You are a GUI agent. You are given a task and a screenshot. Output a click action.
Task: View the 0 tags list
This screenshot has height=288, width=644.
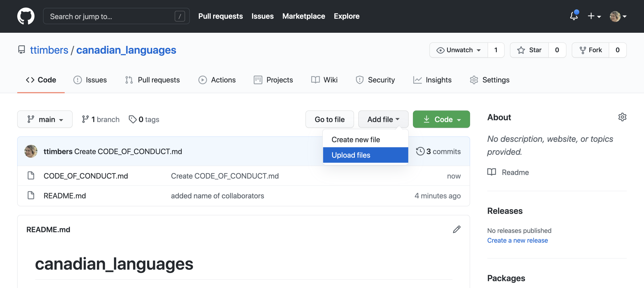(x=144, y=119)
